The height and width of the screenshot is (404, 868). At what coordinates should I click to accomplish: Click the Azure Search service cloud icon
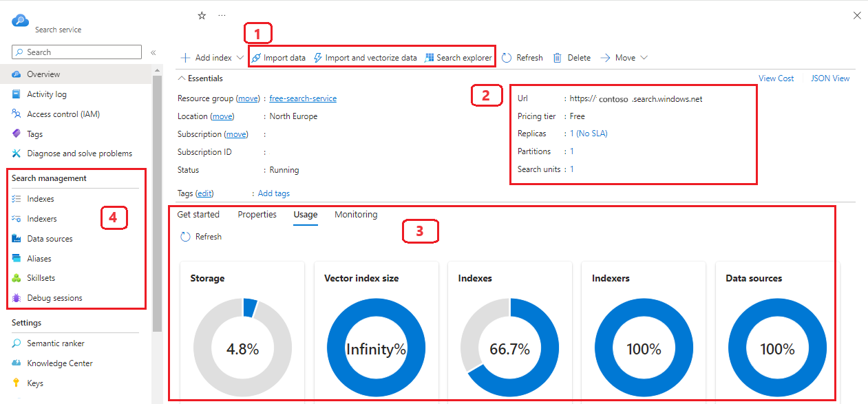[20, 21]
